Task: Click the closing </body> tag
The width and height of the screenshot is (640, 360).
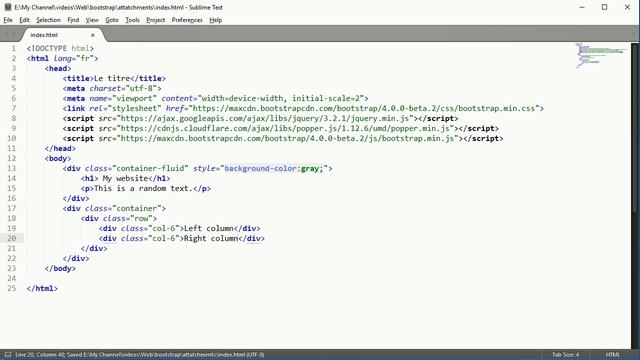Action: pos(60,268)
